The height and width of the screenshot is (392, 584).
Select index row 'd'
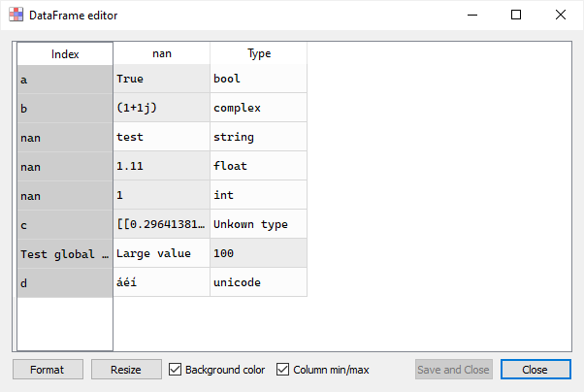(65, 283)
